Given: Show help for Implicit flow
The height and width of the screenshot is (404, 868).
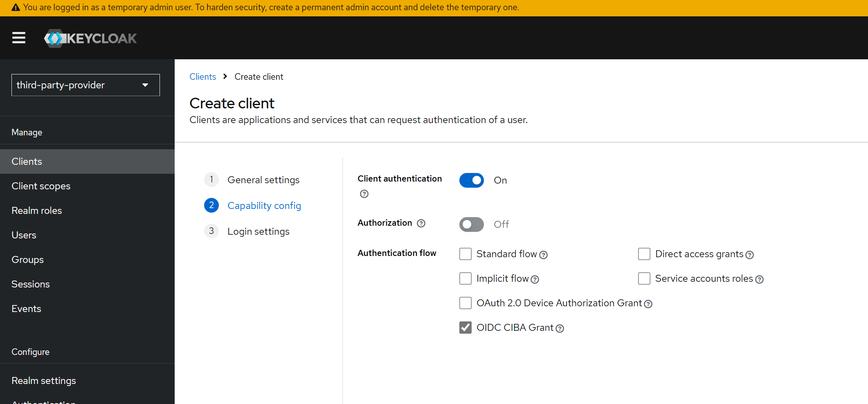Looking at the screenshot, I should 535,280.
